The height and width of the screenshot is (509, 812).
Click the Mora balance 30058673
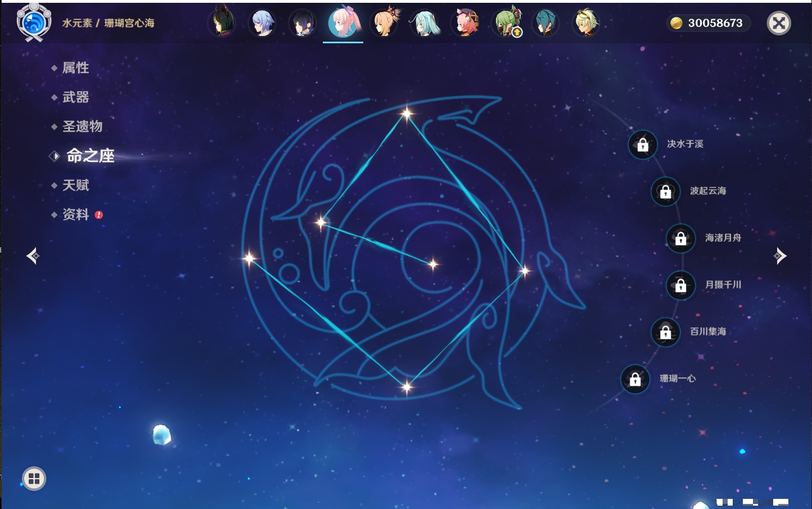[x=708, y=23]
